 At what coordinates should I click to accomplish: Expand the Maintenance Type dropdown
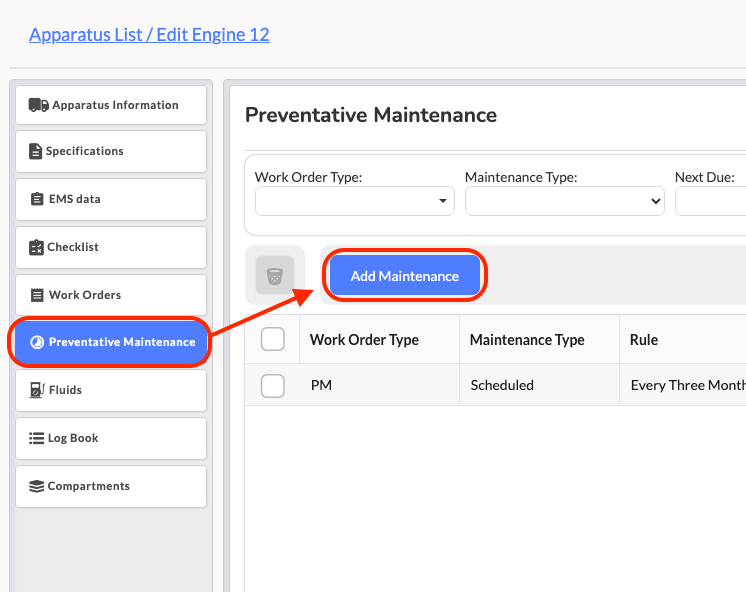coord(564,201)
